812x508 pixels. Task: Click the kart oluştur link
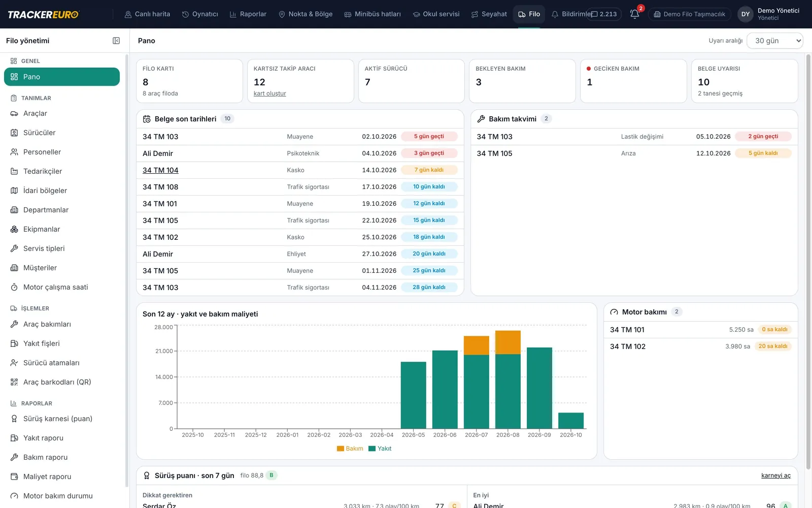[x=269, y=93]
